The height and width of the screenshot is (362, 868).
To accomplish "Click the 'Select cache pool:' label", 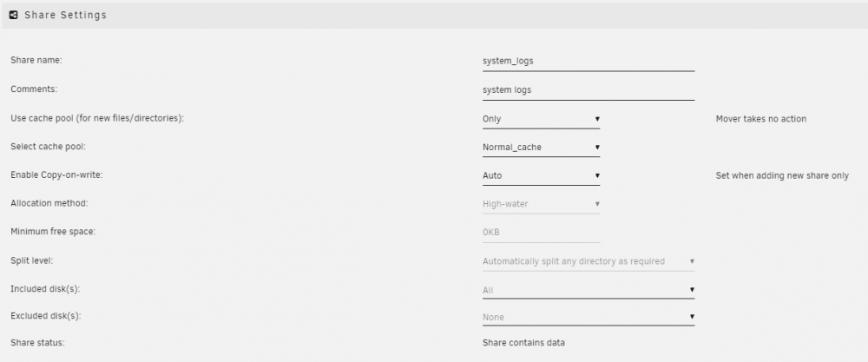I will (48, 146).
